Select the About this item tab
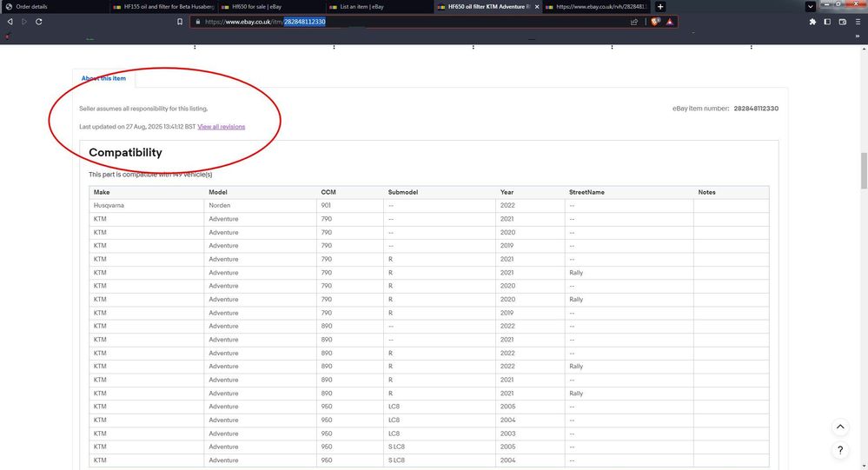This screenshot has height=470, width=868. coord(103,78)
